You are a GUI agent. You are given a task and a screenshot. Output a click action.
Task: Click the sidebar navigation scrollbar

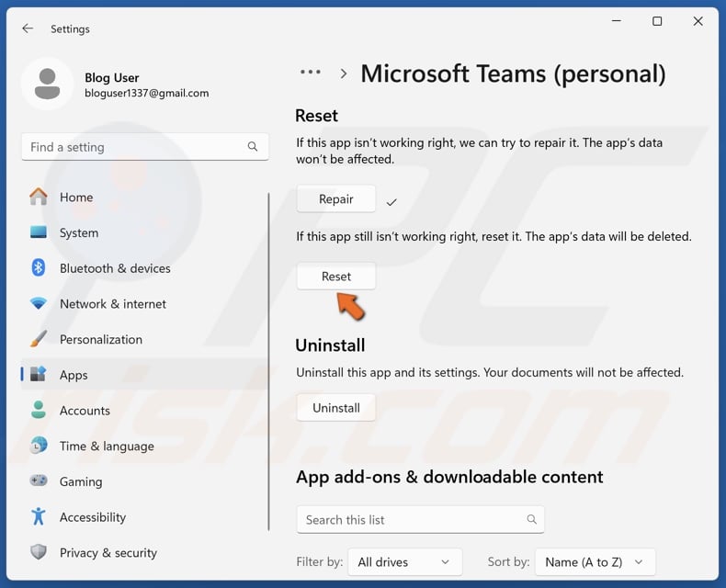pos(268,362)
